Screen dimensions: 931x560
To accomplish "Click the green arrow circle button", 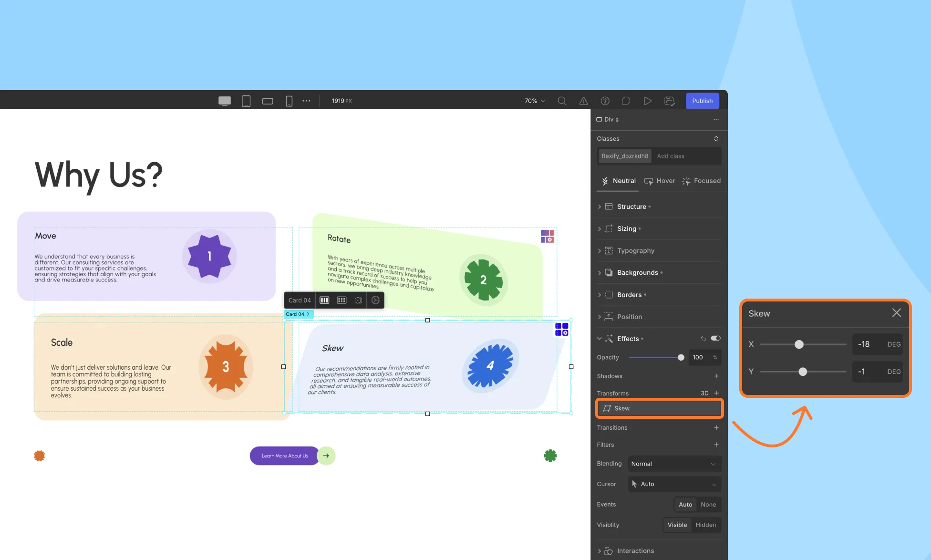I will pos(326,456).
